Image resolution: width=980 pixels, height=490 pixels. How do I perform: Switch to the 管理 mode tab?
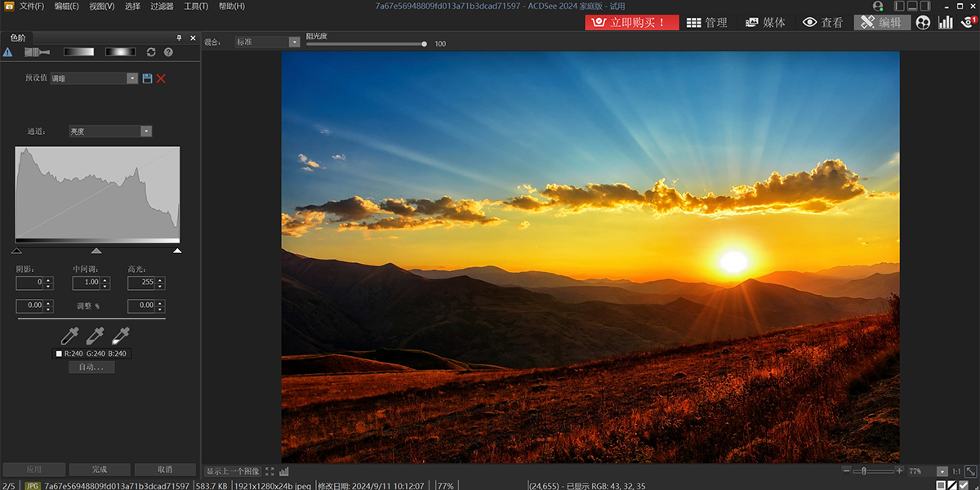pos(707,23)
